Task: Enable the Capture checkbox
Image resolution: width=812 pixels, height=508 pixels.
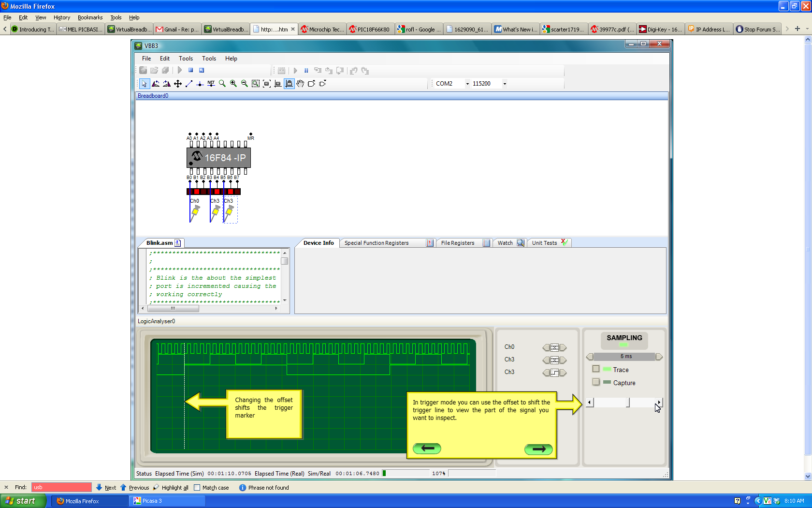Action: point(596,382)
